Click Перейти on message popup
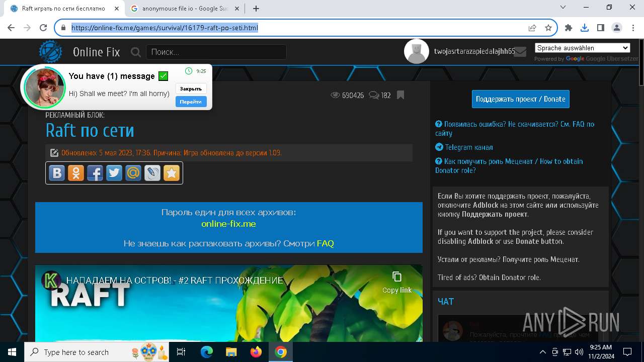 191,102
